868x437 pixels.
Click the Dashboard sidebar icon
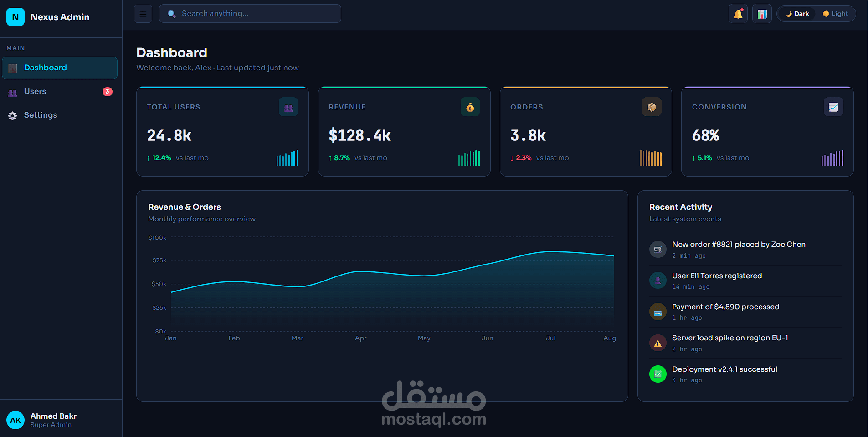(x=13, y=68)
